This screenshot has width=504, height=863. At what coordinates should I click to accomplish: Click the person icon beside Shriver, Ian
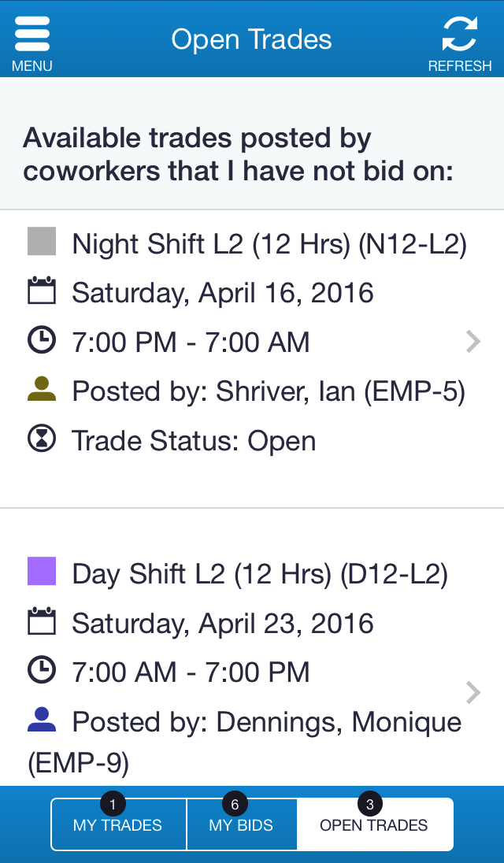point(41,389)
